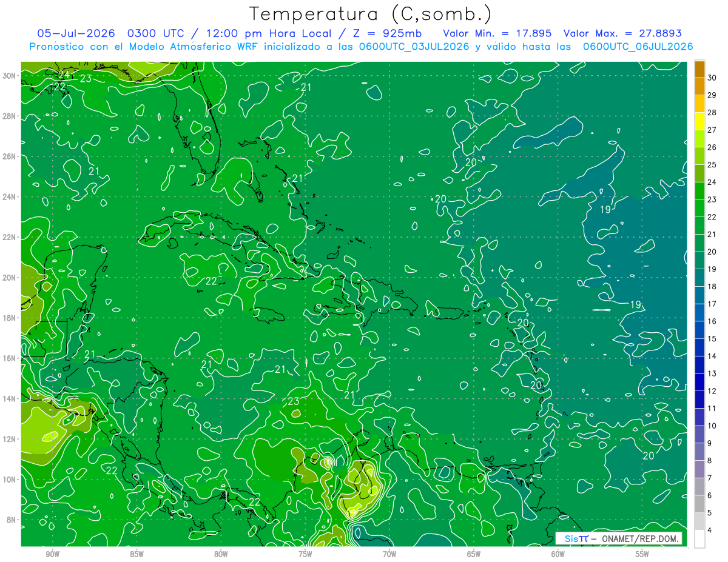Click the '8N' latitude axis label
Image resolution: width=728 pixels, height=562 pixels.
(x=12, y=520)
